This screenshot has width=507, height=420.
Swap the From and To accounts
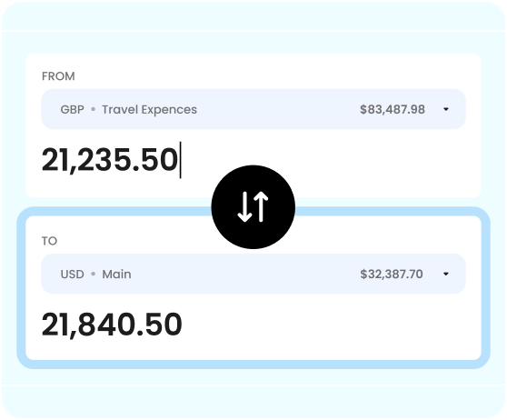253,206
